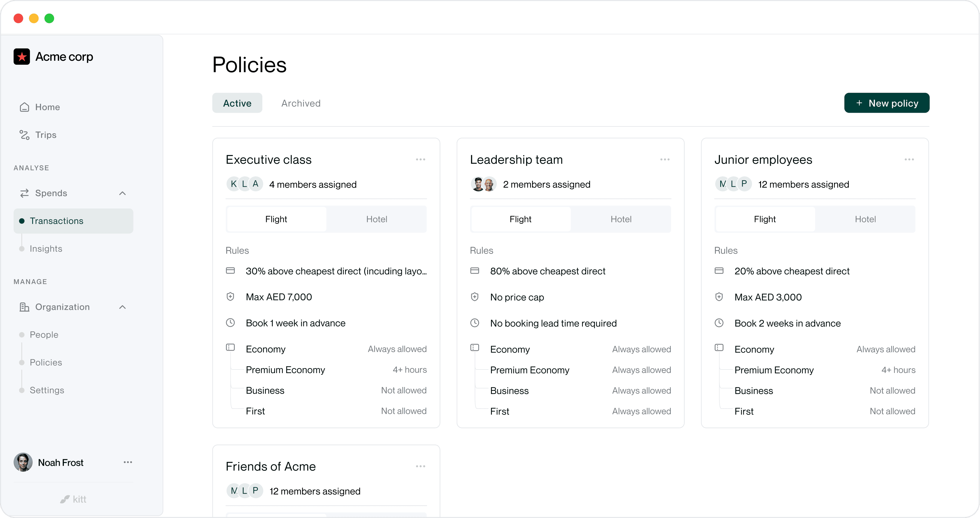Screen dimensions: 980x518
Task: Select Flight tab in Executive class card
Action: (276, 219)
